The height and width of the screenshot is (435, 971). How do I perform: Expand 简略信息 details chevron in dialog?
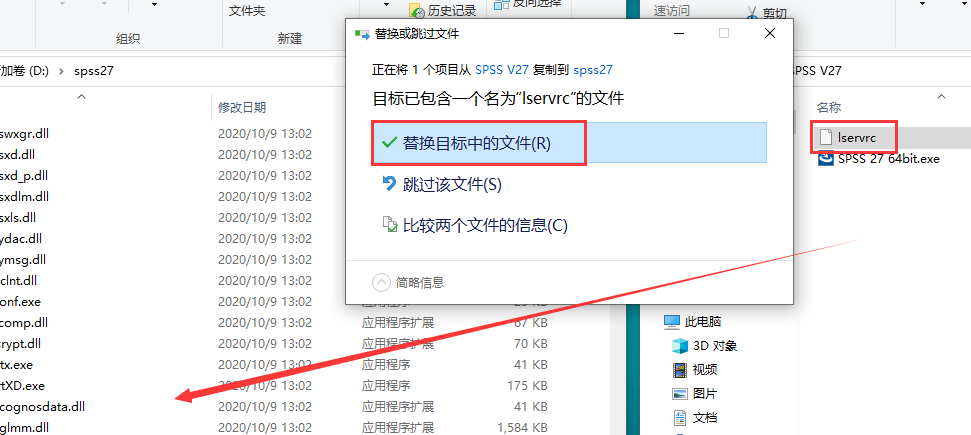click(x=381, y=282)
